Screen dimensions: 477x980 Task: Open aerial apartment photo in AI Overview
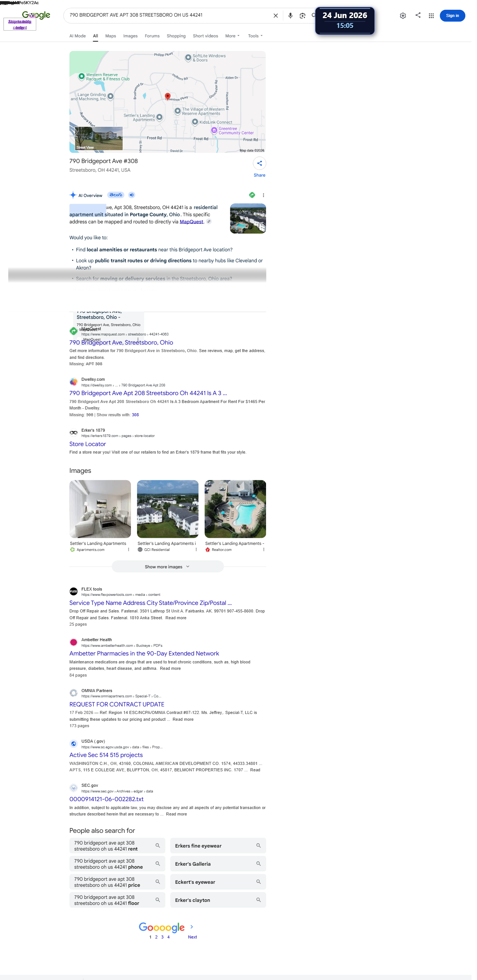tap(251, 221)
